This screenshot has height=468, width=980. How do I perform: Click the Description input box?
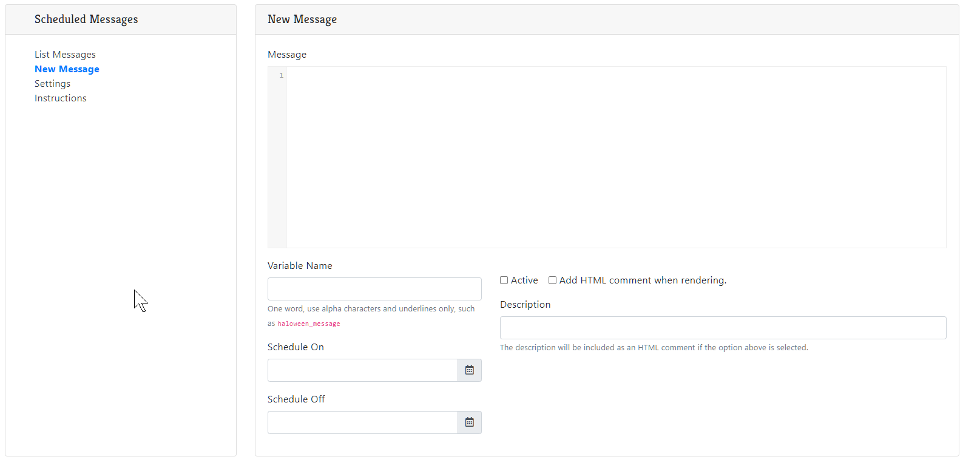tap(723, 328)
